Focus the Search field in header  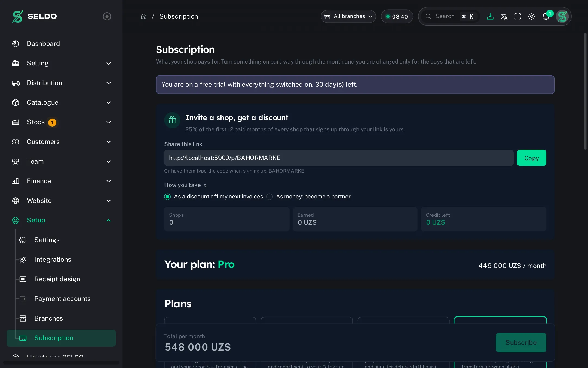(451, 16)
